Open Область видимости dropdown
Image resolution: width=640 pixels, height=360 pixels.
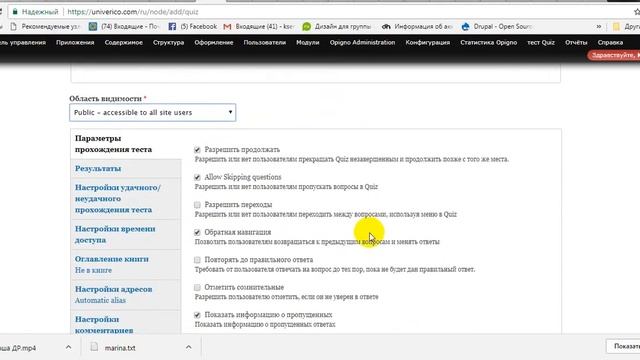(x=153, y=113)
